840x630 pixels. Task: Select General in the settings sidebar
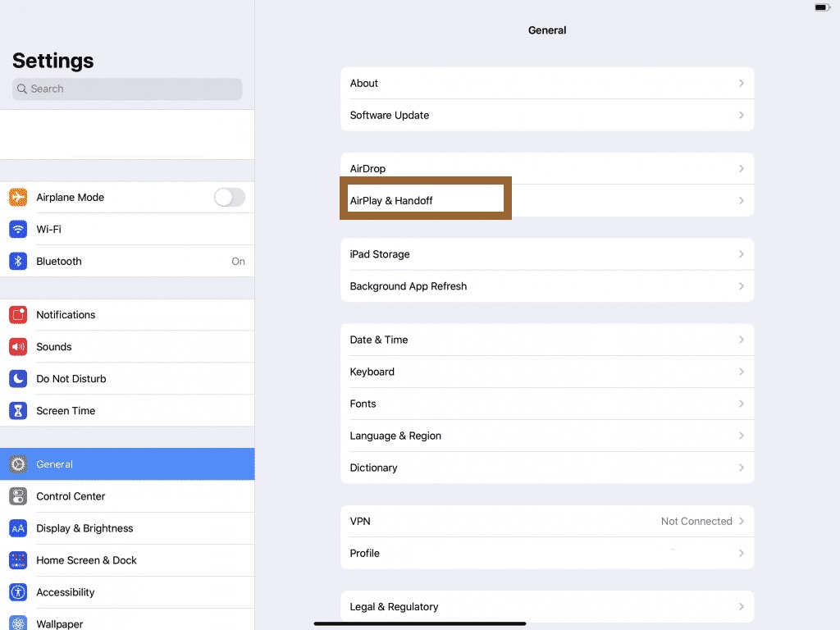[55, 464]
